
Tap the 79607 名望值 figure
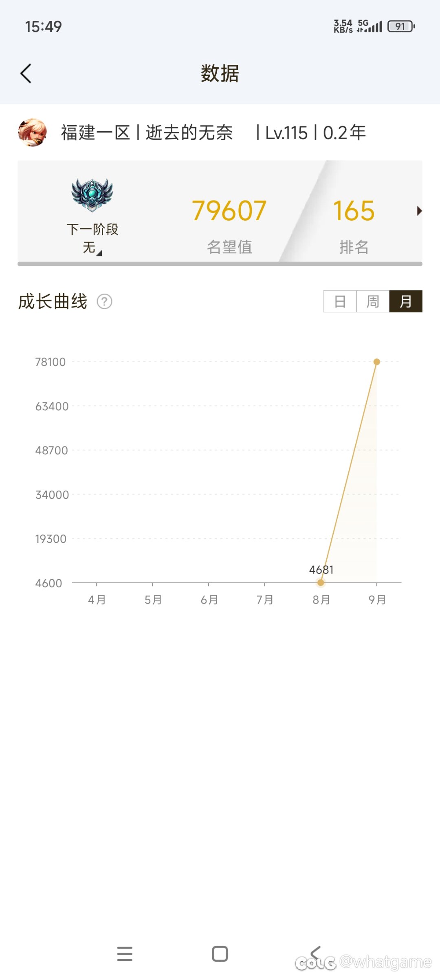tap(229, 211)
